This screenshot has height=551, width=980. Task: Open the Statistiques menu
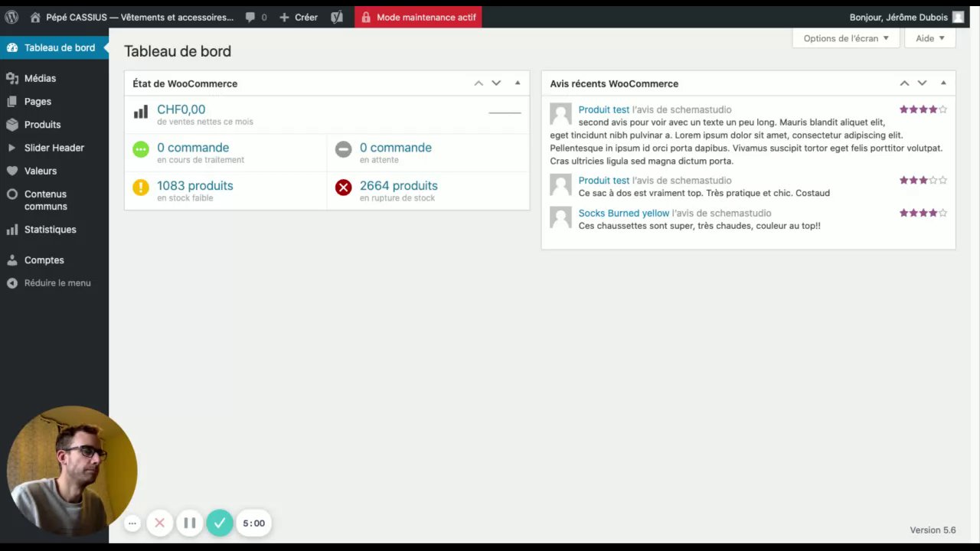(x=54, y=230)
